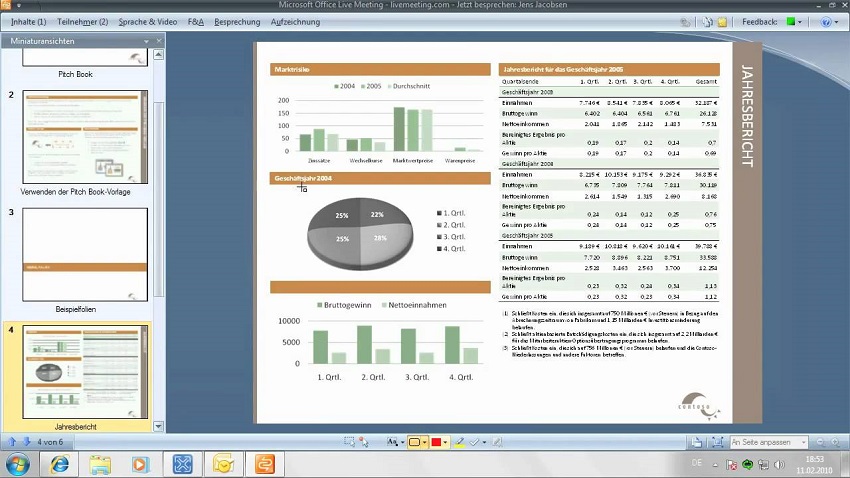Viewport: 850px width, 478px height.
Task: Activate the laser pointer tool
Action: tap(365, 442)
